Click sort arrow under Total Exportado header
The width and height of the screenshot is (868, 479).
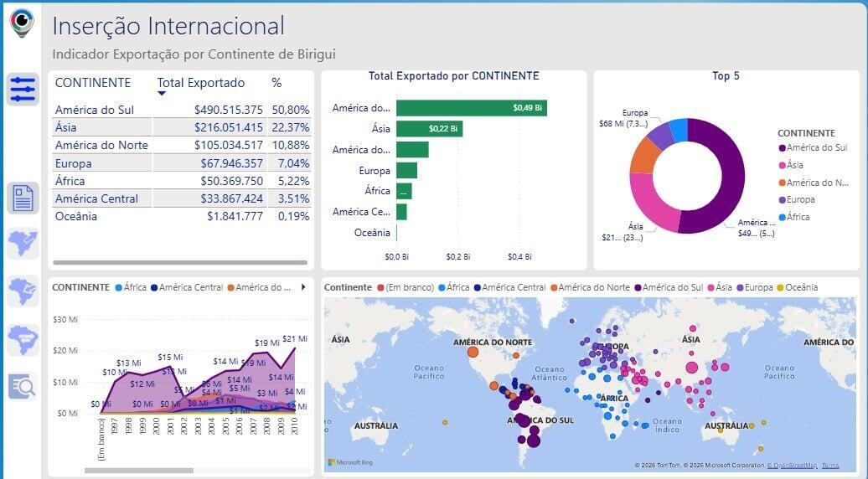point(162,93)
